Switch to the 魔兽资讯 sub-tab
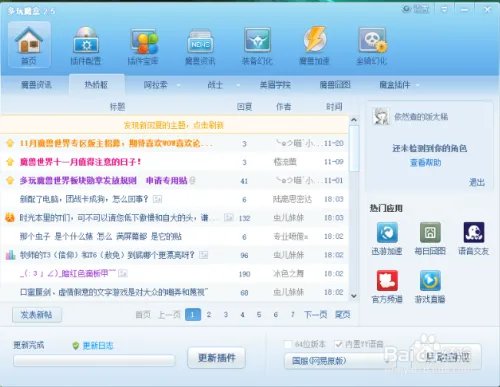This screenshot has width=500, height=387. (36, 85)
